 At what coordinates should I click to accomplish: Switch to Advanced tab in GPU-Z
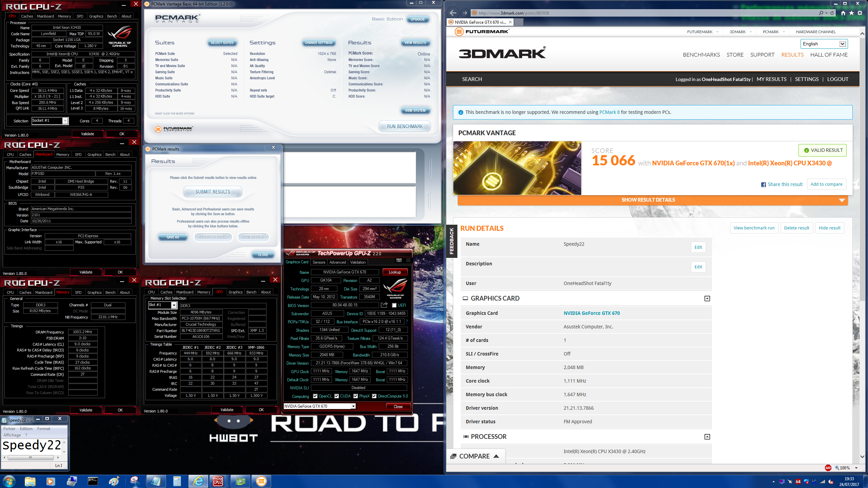337,262
